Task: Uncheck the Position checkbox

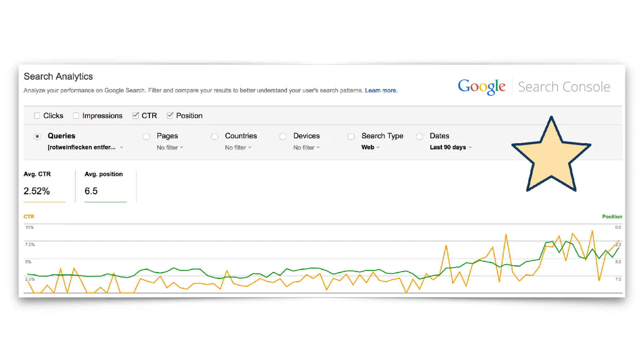Action: [170, 116]
